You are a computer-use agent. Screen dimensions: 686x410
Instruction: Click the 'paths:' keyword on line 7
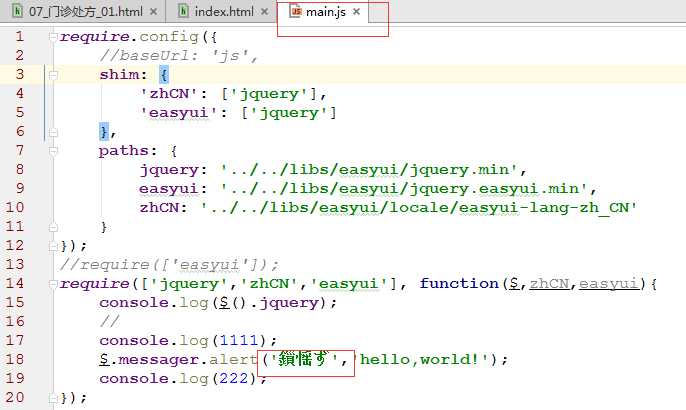tap(128, 151)
